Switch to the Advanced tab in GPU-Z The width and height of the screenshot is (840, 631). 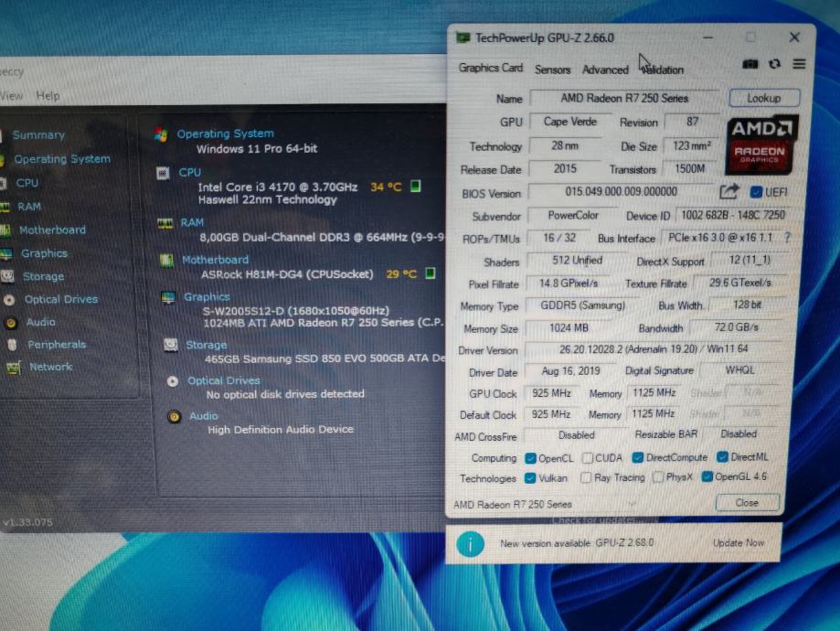tap(605, 70)
